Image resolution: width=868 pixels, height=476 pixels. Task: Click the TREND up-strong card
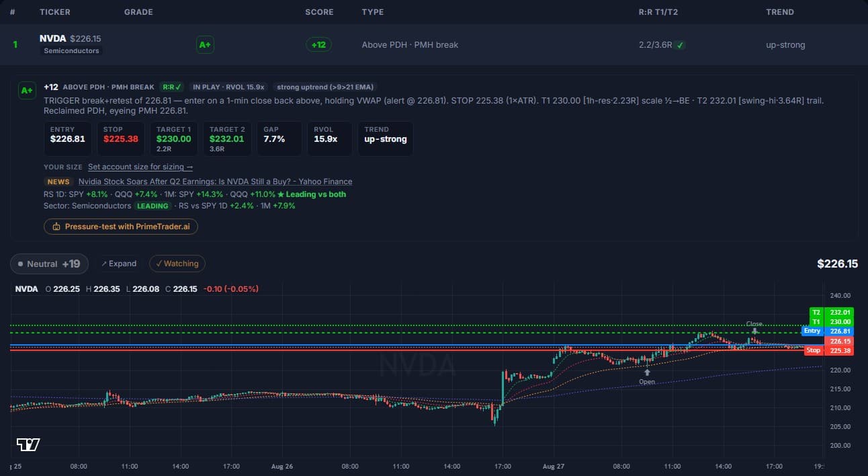coord(386,138)
